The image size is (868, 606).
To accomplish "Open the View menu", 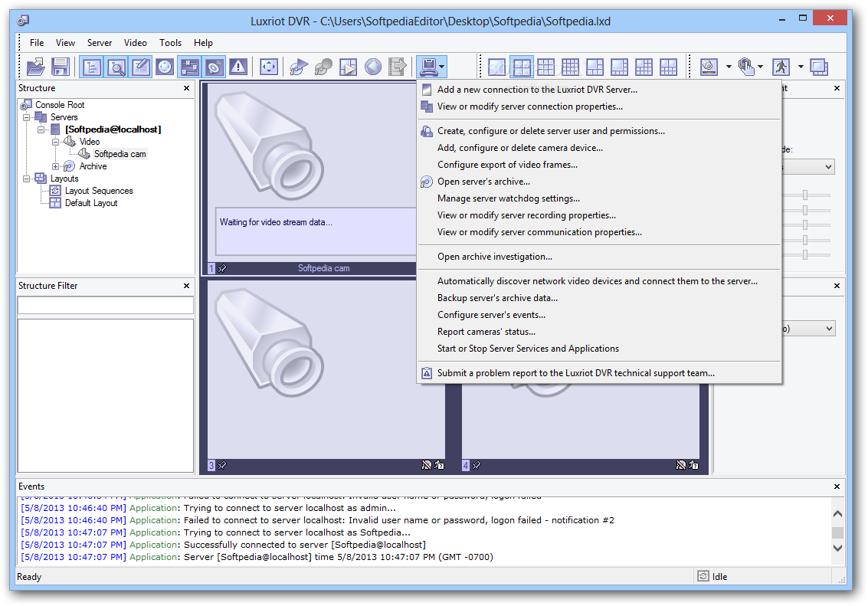I will click(x=65, y=43).
